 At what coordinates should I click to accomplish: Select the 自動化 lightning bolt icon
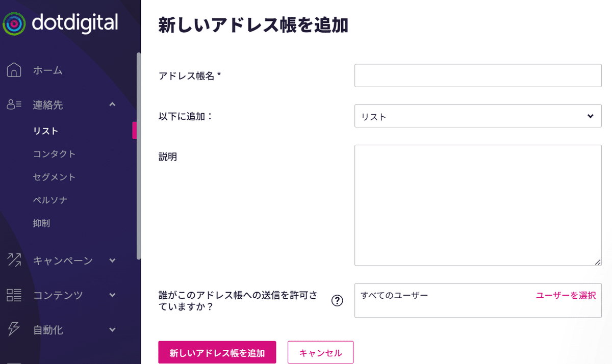pyautogui.click(x=14, y=329)
